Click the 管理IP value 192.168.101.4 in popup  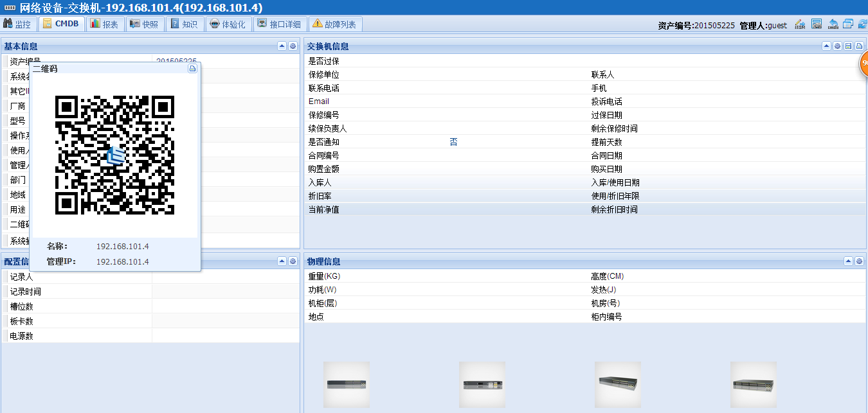point(122,261)
